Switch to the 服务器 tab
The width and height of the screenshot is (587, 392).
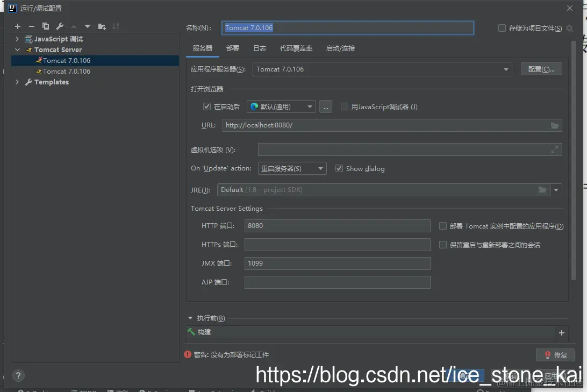[x=203, y=48]
